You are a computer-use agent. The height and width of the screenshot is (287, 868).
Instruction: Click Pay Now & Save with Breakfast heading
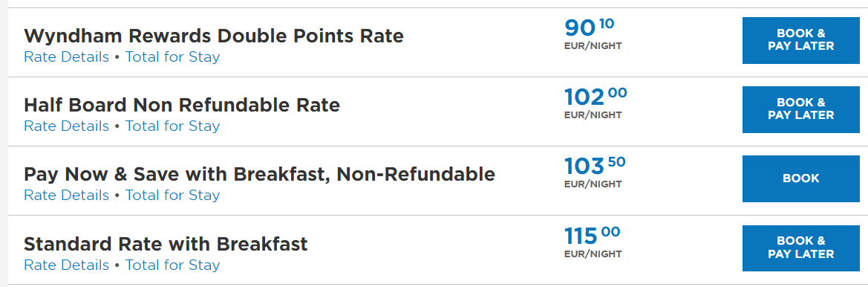259,175
